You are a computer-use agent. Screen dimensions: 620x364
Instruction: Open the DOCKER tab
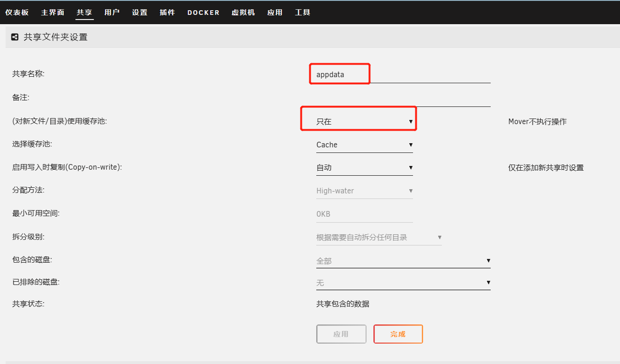pyautogui.click(x=203, y=13)
